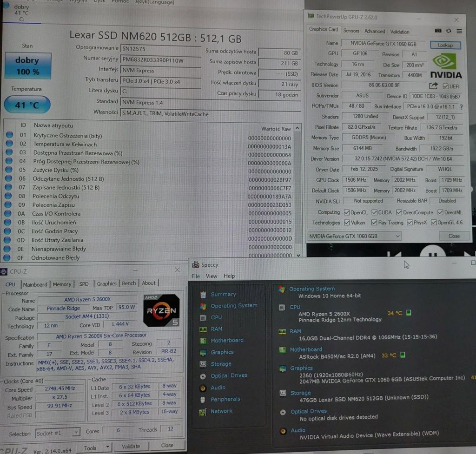Toggle the CUDA checkbox in GPU-Z
The width and height of the screenshot is (476, 454).
pos(374,212)
